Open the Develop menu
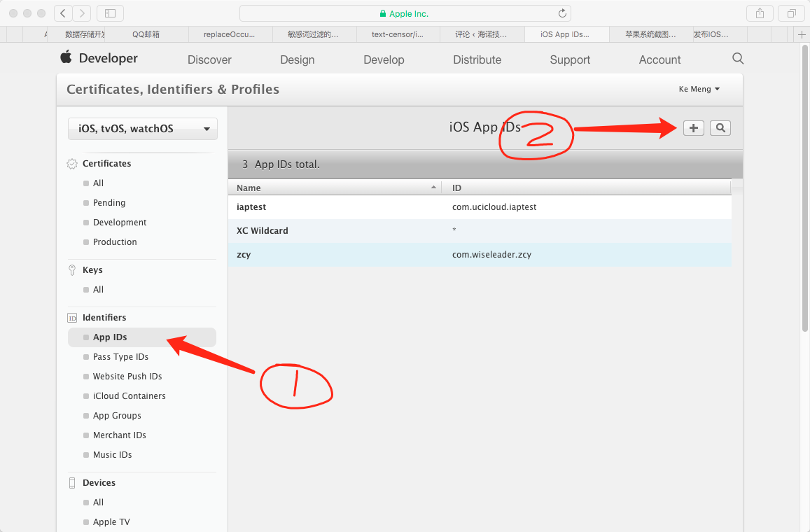 384,60
